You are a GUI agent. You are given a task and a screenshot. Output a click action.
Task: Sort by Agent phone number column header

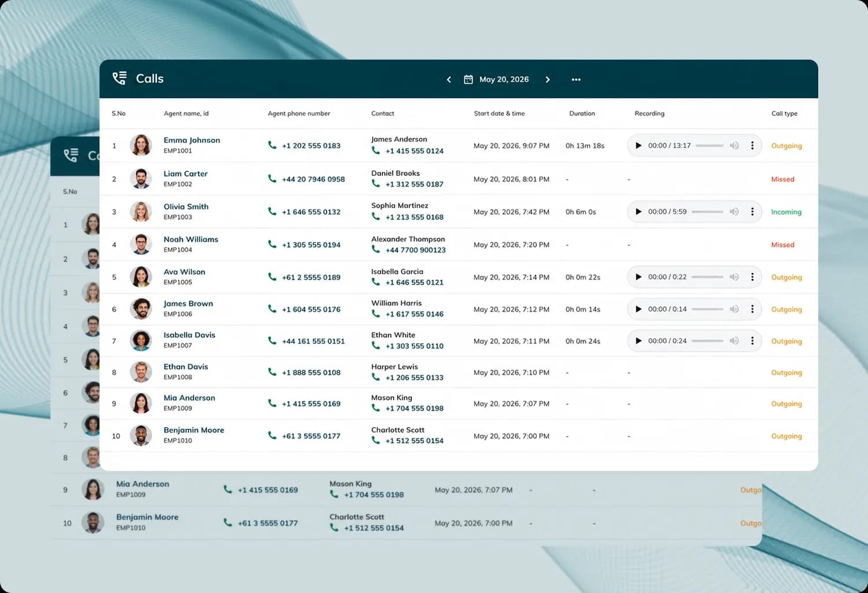click(299, 113)
